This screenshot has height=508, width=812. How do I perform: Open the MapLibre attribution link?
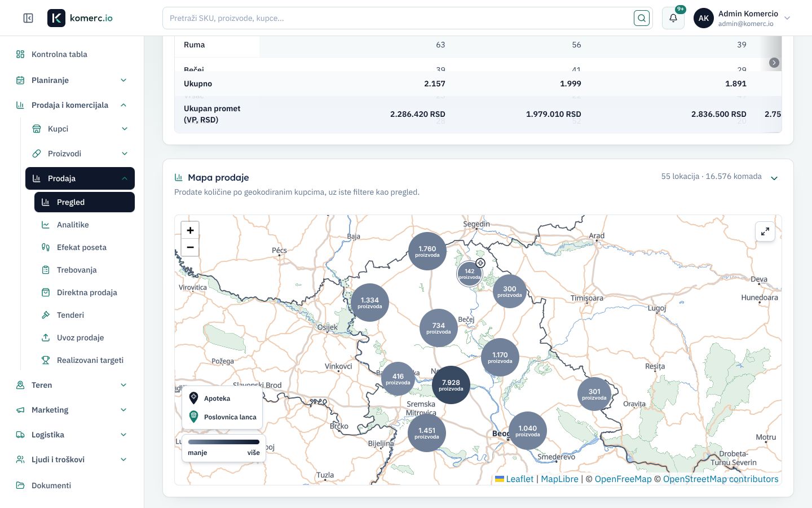pos(559,479)
